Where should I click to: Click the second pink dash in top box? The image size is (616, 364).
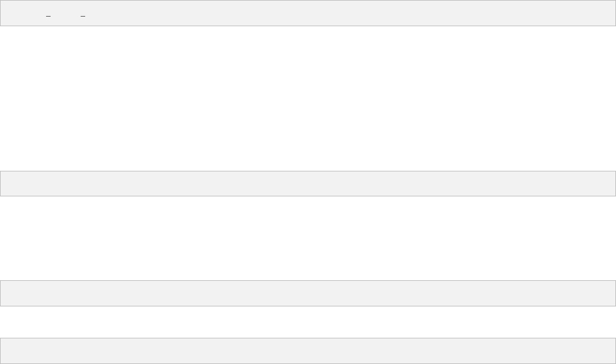83,17
